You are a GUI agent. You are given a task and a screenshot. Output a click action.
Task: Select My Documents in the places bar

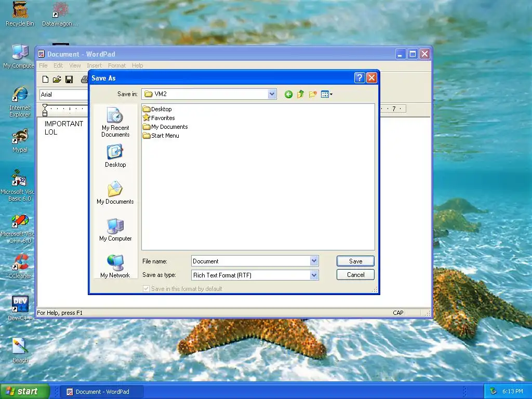(115, 193)
